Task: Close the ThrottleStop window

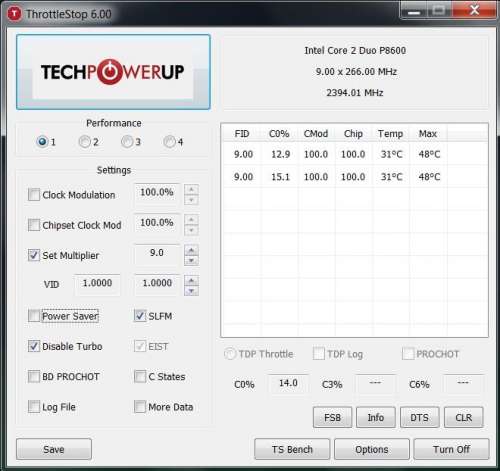Action: (x=474, y=11)
